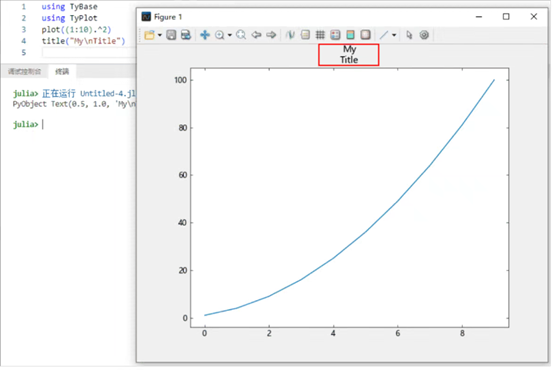This screenshot has height=370, width=553.
Task: Minimize the Figure 1 window
Action: (x=479, y=17)
